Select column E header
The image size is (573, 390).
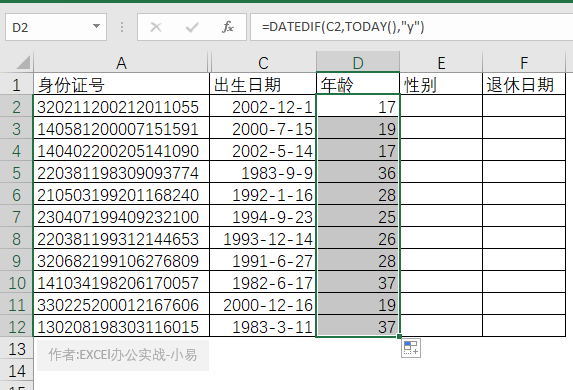(441, 63)
